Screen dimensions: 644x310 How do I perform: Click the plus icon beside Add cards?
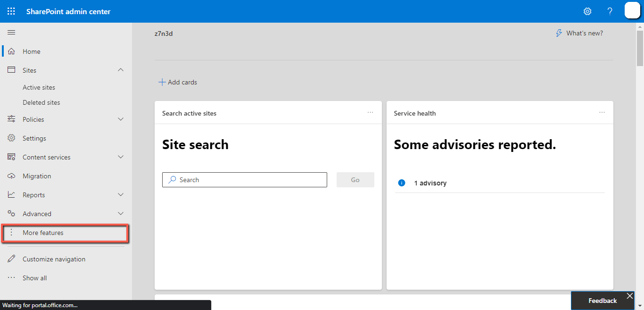click(x=162, y=82)
